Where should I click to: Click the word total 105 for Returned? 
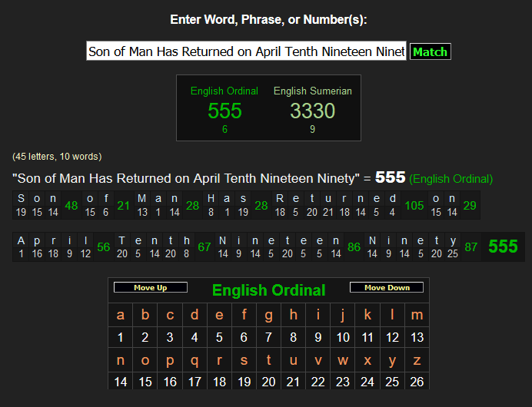tap(414, 205)
